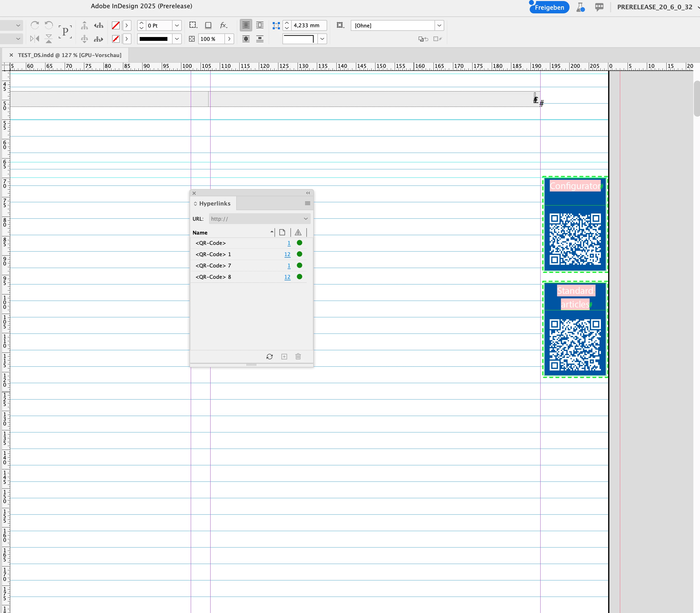Toggle the no text wrap button
700x613 pixels.
(245, 25)
